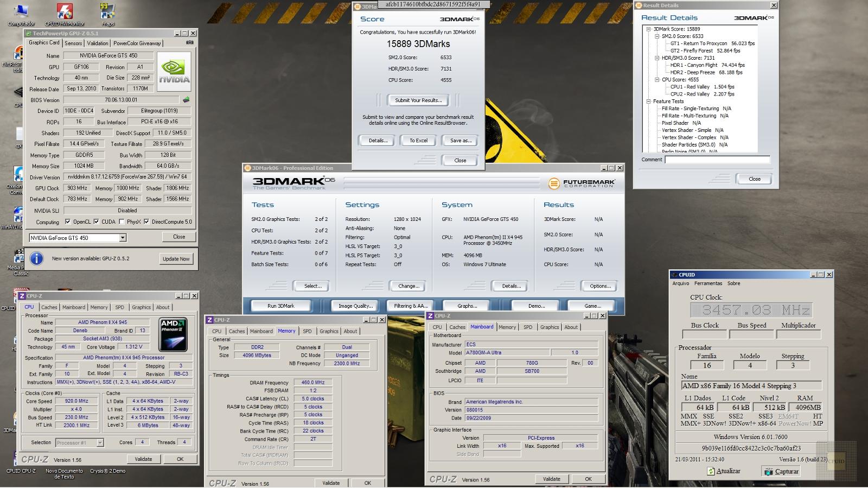Open the Computador desktop icon

coord(21,15)
